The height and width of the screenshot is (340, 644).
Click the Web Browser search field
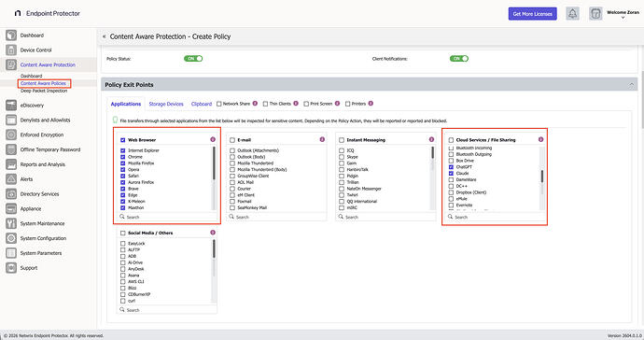coord(167,217)
